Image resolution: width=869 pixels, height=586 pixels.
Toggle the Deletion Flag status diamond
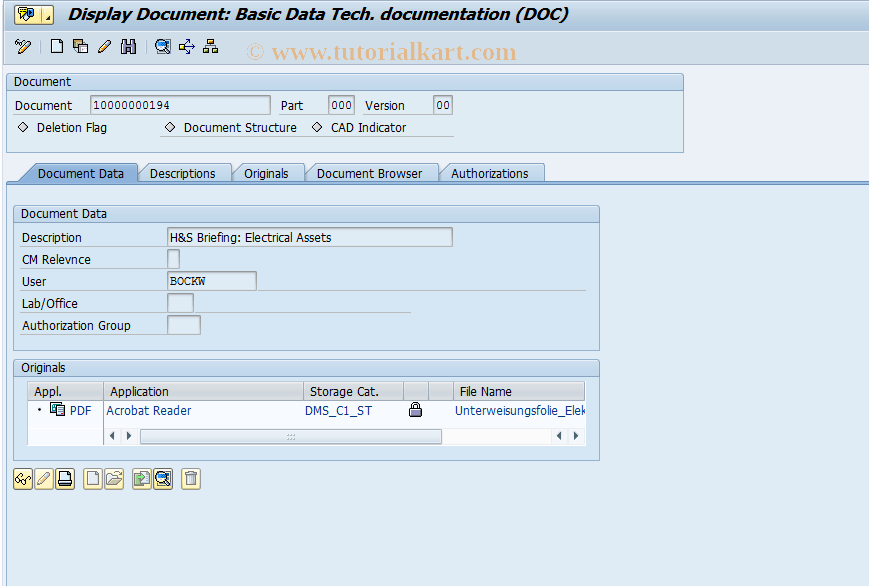(23, 127)
